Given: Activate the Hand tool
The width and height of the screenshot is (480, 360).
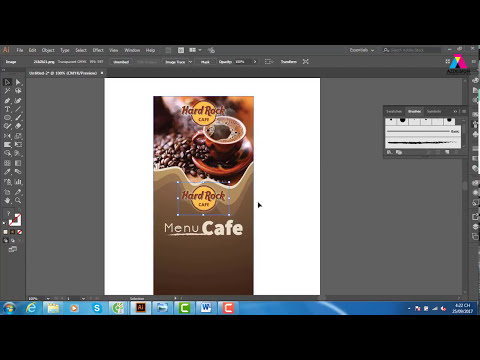Looking at the screenshot, I should click(x=7, y=201).
